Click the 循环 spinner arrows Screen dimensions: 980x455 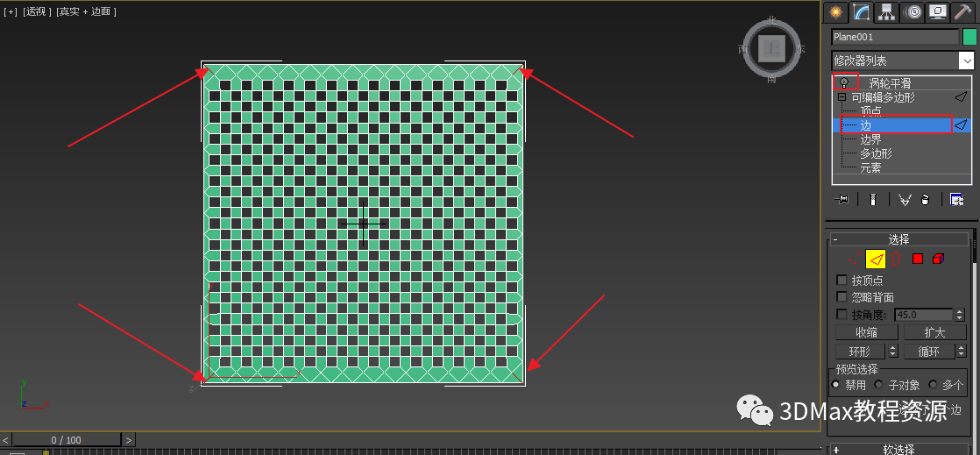tap(961, 352)
